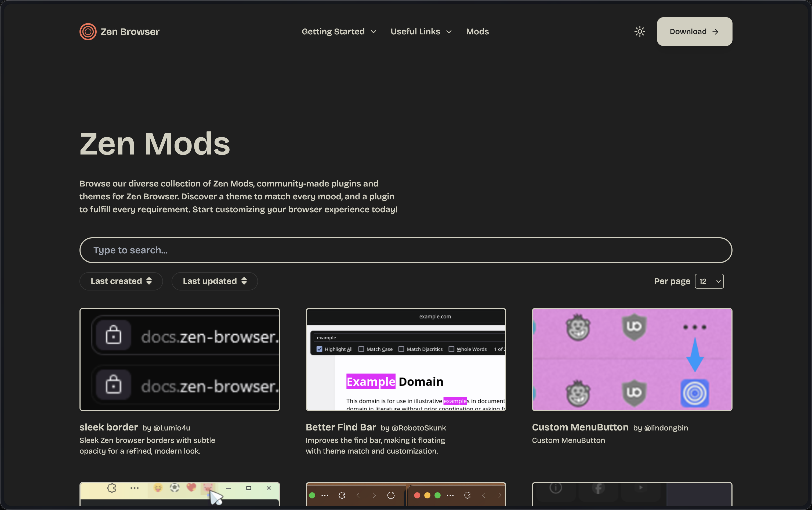Click the reload icon in the brown toolbar preview

click(391, 495)
